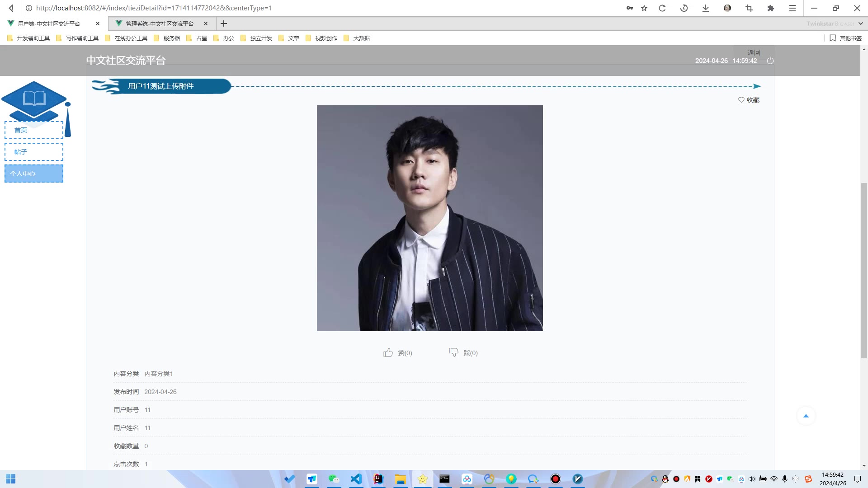This screenshot has width=868, height=488.
Task: Click the thumbs-down dislike icon
Action: (453, 352)
